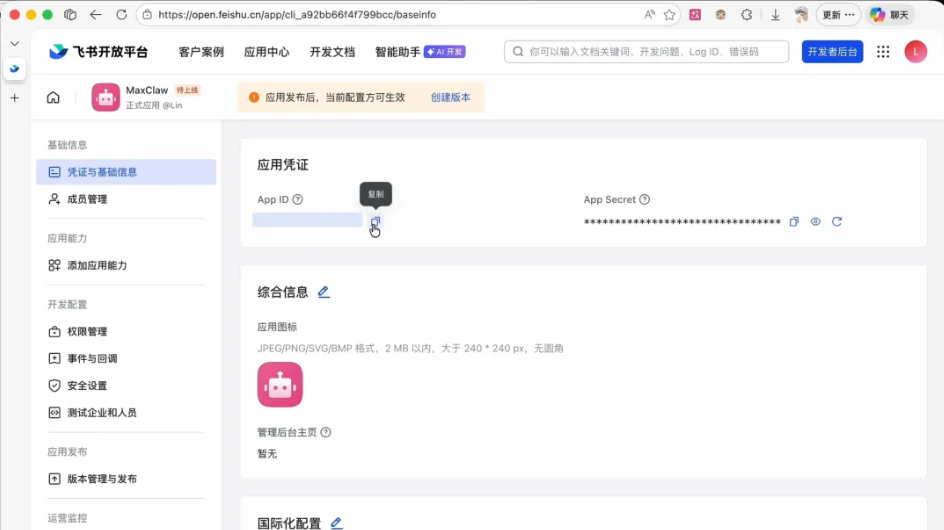Click the browser 更新 button
Image resolution: width=944 pixels, height=530 pixels.
coord(838,14)
